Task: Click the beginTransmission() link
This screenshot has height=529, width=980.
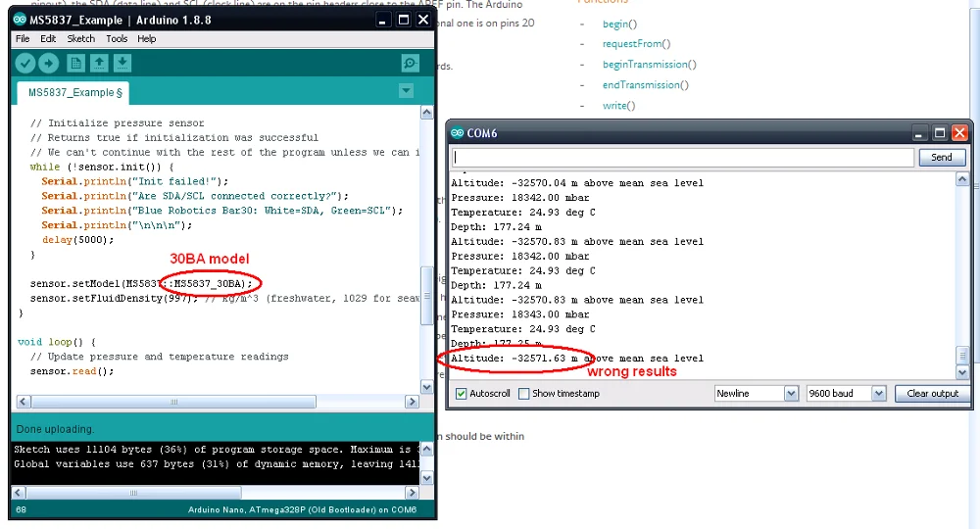Action: coord(649,65)
